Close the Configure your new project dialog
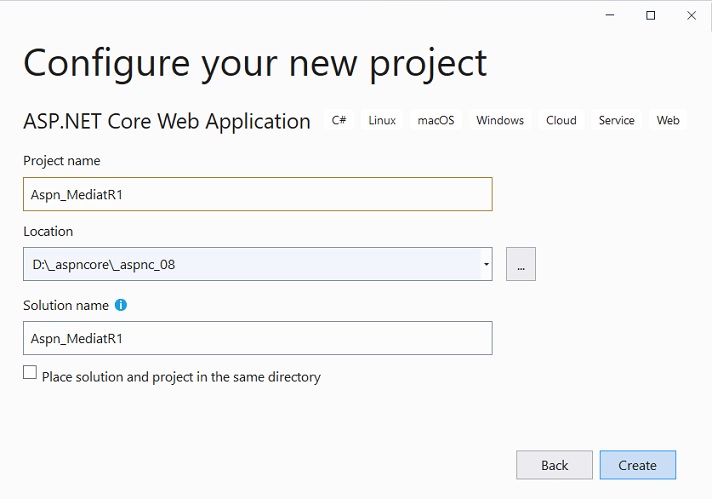Viewport: 712px width, 499px height. pyautogui.click(x=691, y=15)
